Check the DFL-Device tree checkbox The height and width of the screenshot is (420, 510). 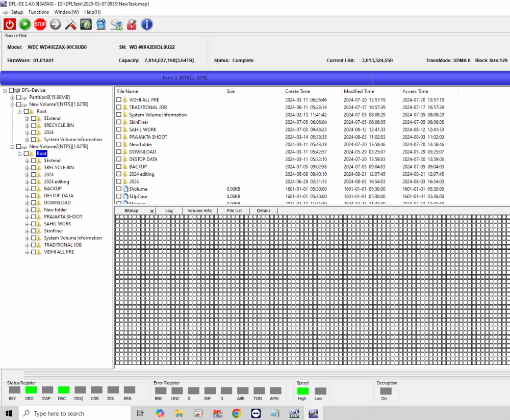coord(11,90)
